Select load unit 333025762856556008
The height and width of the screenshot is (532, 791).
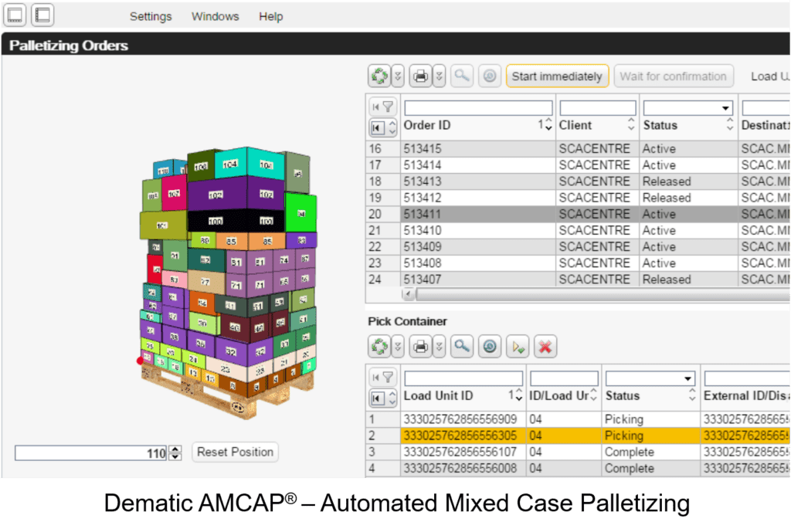pos(578,468)
